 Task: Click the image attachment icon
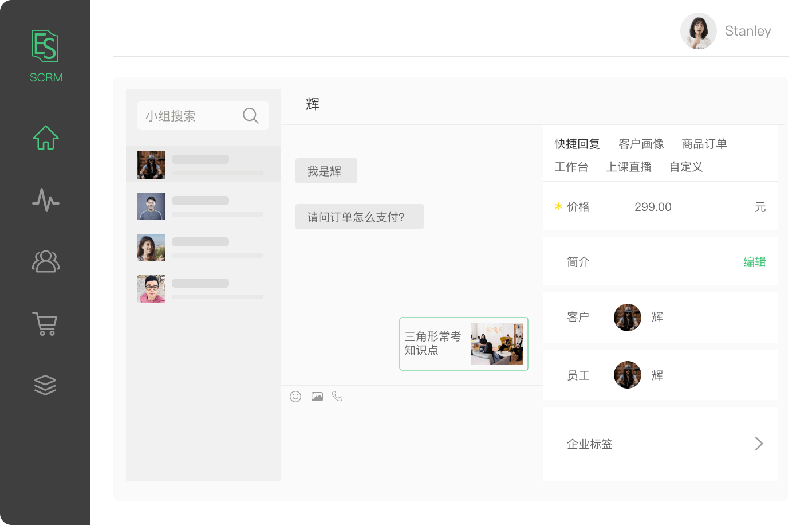pyautogui.click(x=317, y=397)
